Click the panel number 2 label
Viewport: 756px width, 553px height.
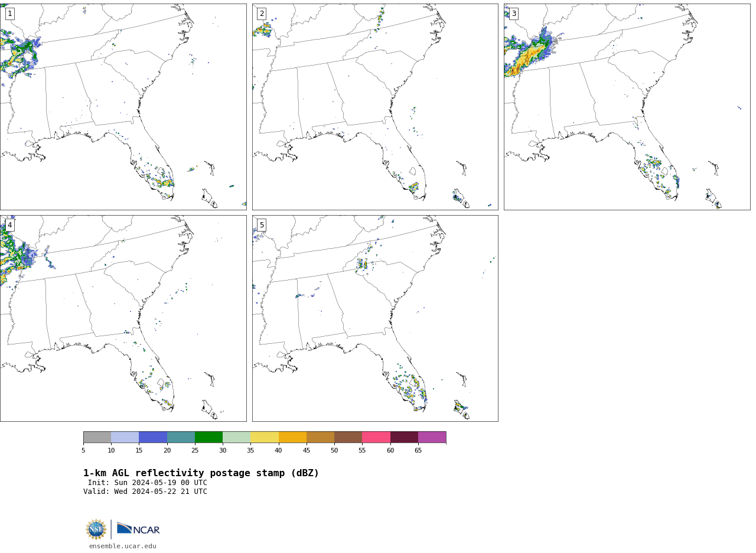coord(262,14)
